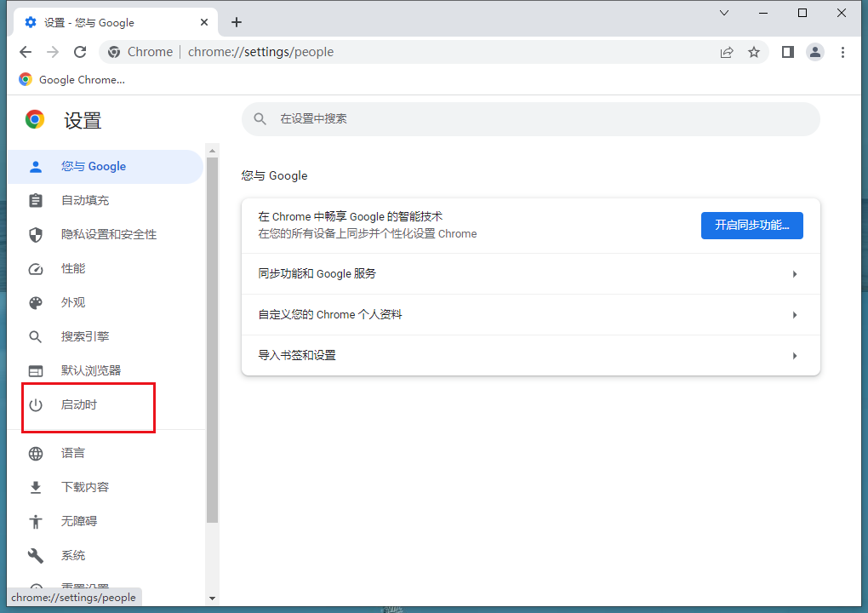Open 隐私设置和安全性 section

click(106, 235)
